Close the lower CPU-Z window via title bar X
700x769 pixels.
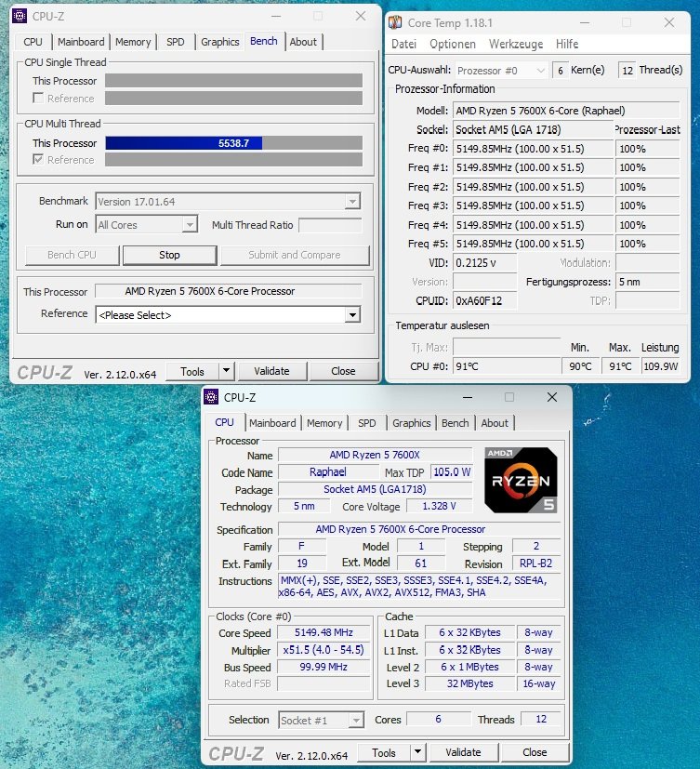click(552, 397)
